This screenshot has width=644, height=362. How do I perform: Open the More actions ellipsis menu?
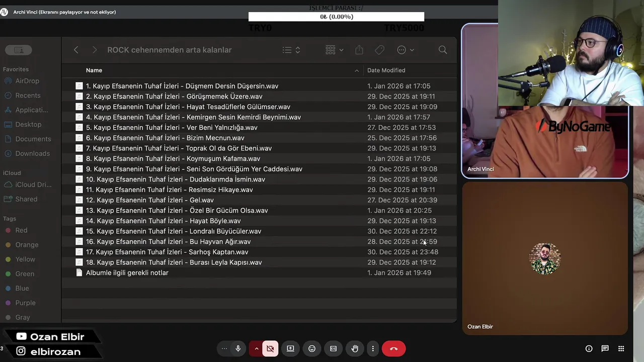tap(406, 50)
